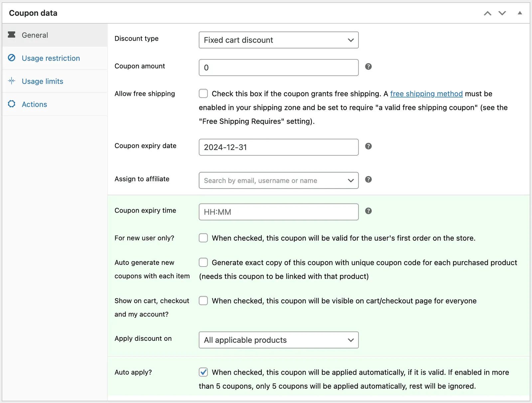Screen dimensions: 532x403
Task: Click the Coupon data panel title
Action: (33, 13)
